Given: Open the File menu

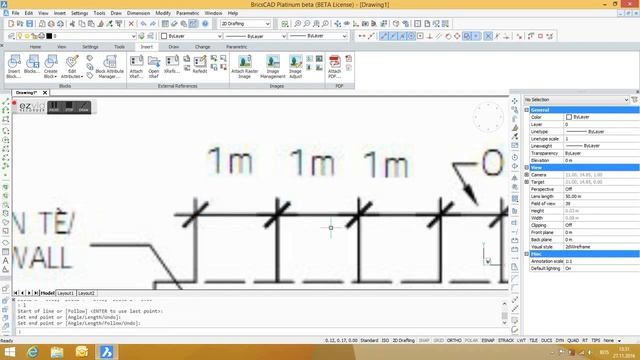Looking at the screenshot, I should 15,13.
